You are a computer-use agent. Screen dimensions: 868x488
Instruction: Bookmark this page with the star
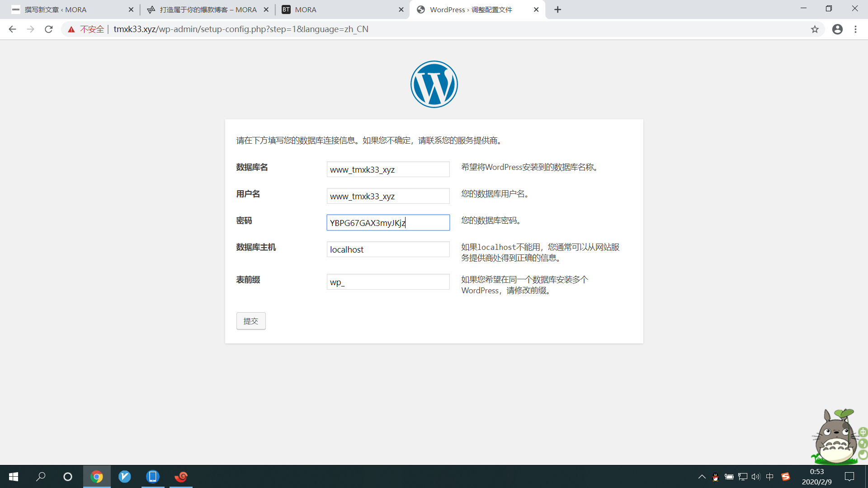[815, 29]
